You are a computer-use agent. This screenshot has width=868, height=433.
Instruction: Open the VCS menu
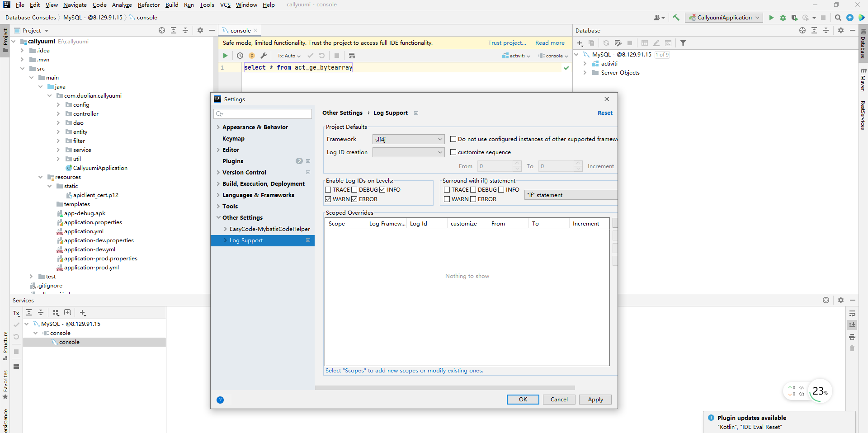[225, 5]
